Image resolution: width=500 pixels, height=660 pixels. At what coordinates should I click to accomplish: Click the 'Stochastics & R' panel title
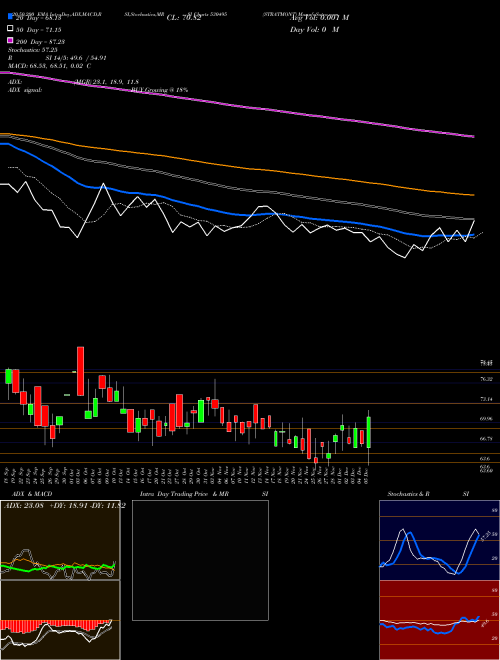pyautogui.click(x=408, y=494)
